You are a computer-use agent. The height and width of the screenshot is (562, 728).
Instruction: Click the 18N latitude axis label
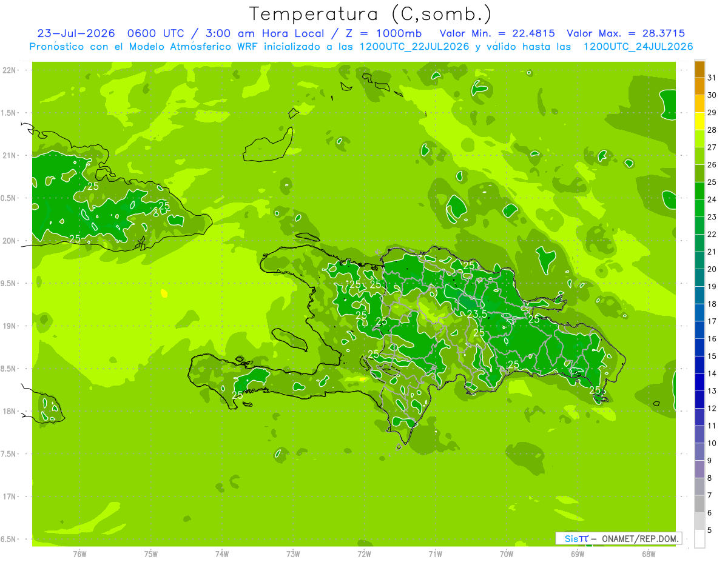[x=9, y=411]
